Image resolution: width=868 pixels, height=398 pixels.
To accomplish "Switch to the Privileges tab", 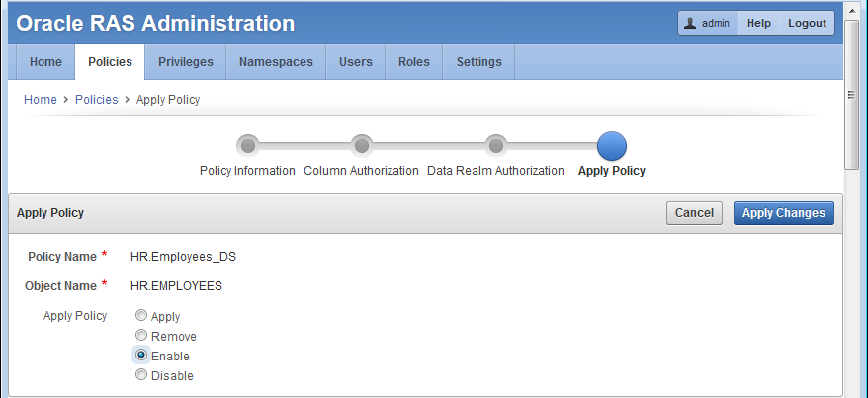I will [x=186, y=62].
